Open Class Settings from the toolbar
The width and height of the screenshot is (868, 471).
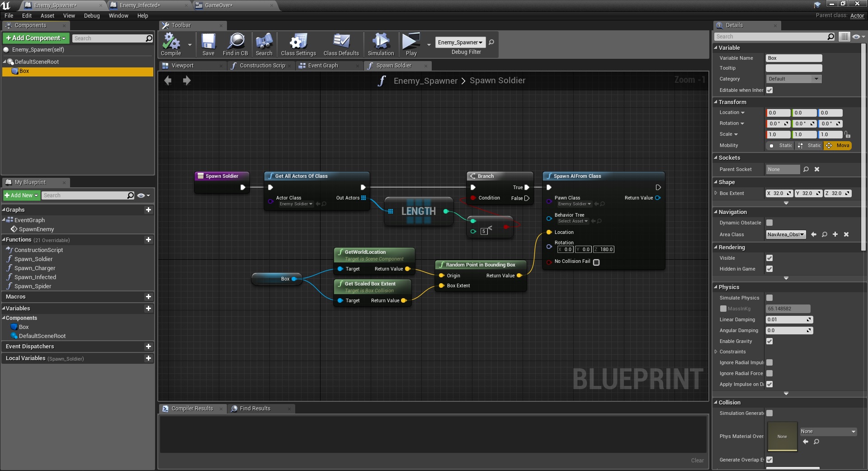click(x=298, y=44)
